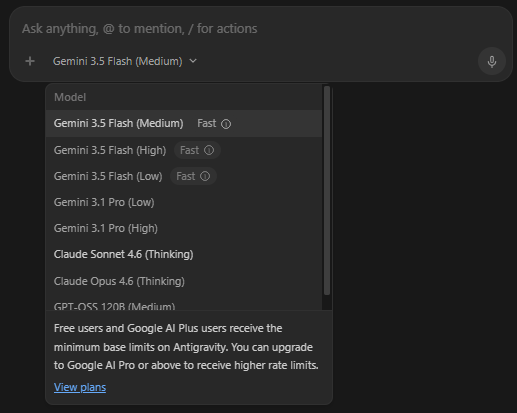This screenshot has height=413, width=517.
Task: Open the View plans link
Action: click(x=80, y=387)
